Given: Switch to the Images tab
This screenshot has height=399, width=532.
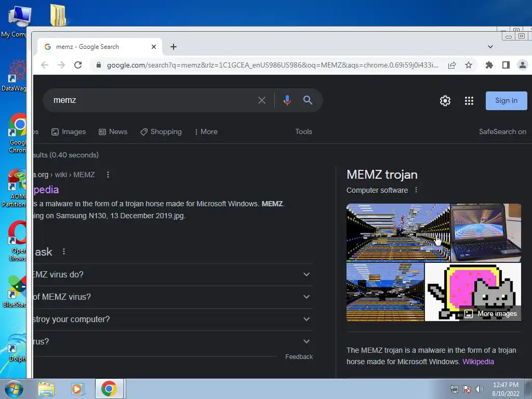Looking at the screenshot, I should [x=69, y=131].
